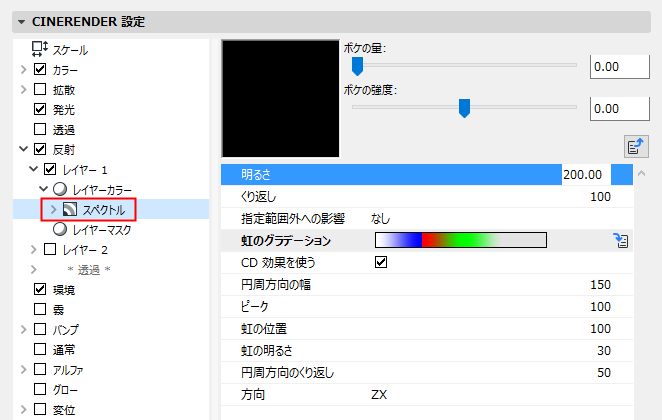The image size is (662, 420).
Task: Select the 虹の明るさ parameter row
Action: click(x=427, y=350)
